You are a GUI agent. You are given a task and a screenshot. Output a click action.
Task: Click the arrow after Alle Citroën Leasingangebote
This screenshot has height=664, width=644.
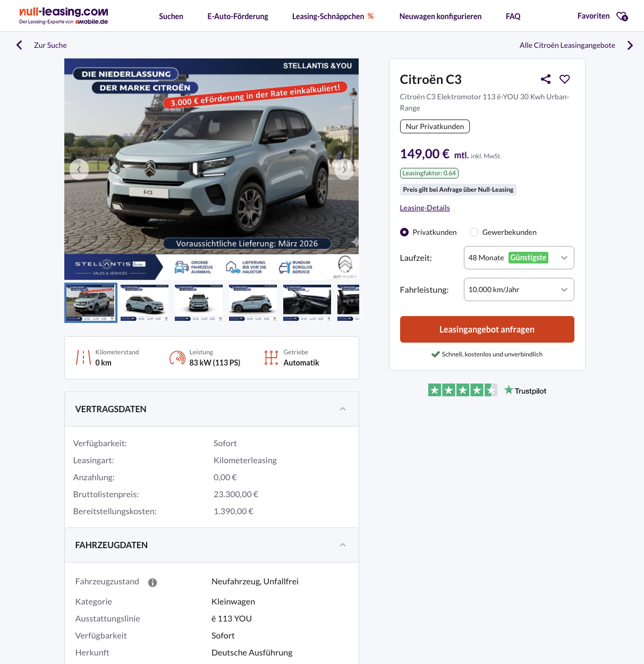click(x=630, y=45)
